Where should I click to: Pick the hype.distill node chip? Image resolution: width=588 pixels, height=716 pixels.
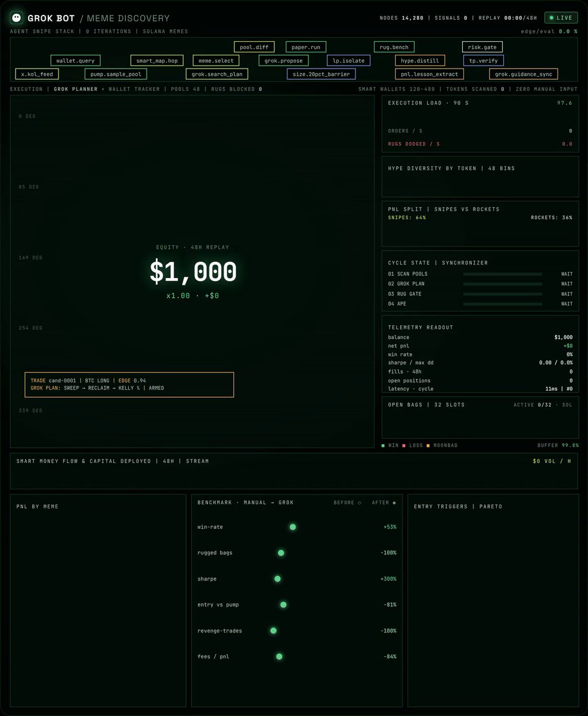click(420, 60)
